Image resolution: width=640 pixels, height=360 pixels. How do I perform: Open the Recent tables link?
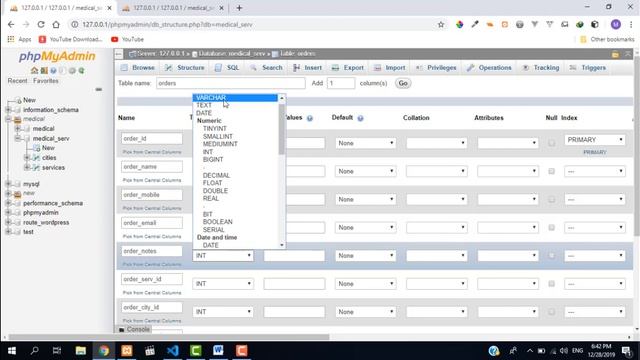[x=18, y=81]
